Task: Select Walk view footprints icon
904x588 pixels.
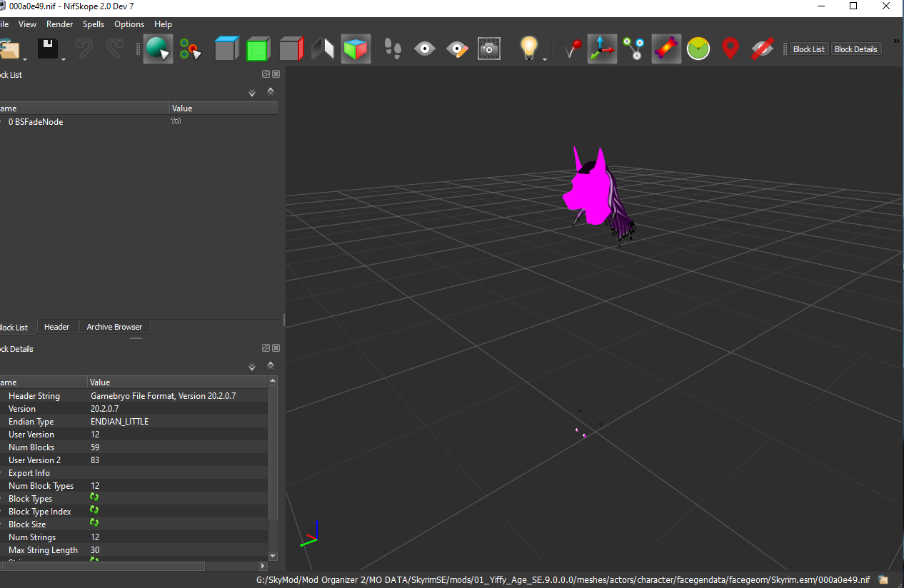Action: 393,49
